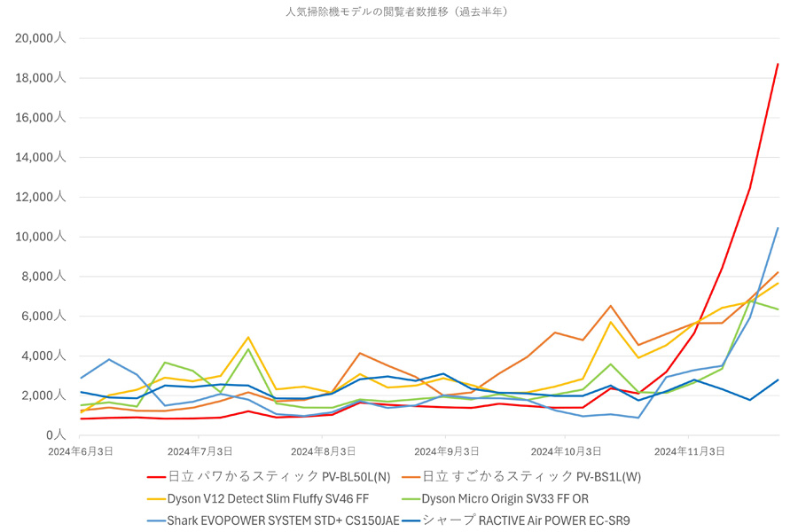Select legend label Dyson V12 Detect Slim Fluffy
Viewport: 798px width, 532px height.
pyautogui.click(x=249, y=499)
